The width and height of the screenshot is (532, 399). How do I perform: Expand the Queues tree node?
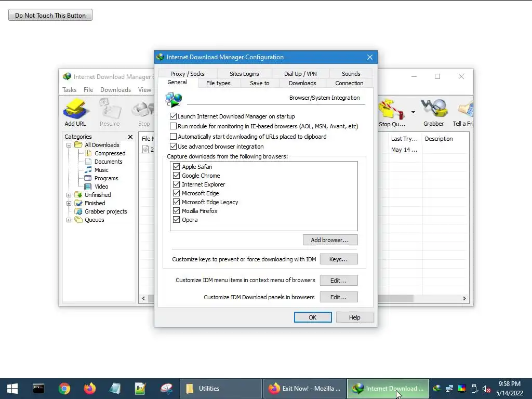69,220
